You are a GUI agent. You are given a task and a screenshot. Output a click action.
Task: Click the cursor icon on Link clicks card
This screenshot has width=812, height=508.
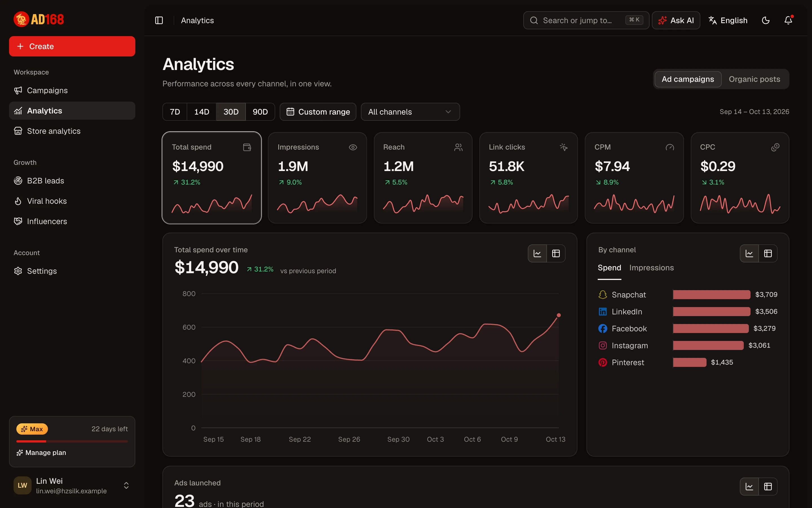tap(564, 147)
